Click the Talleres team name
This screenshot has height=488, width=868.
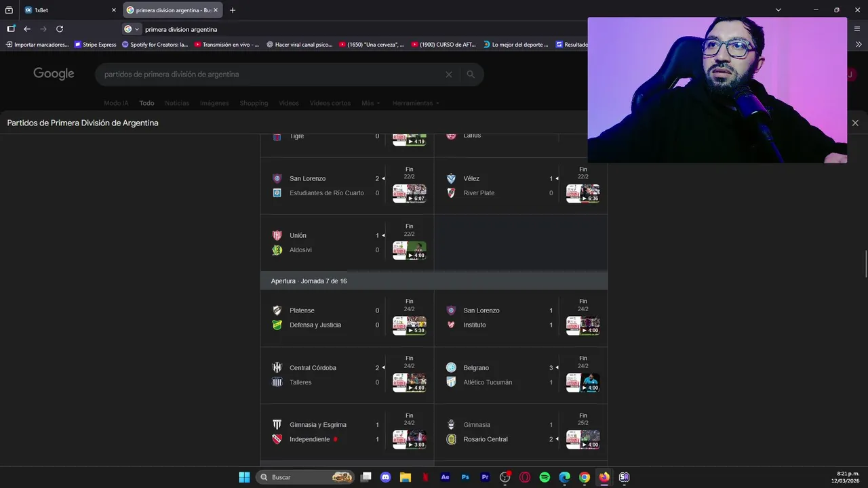click(x=300, y=382)
